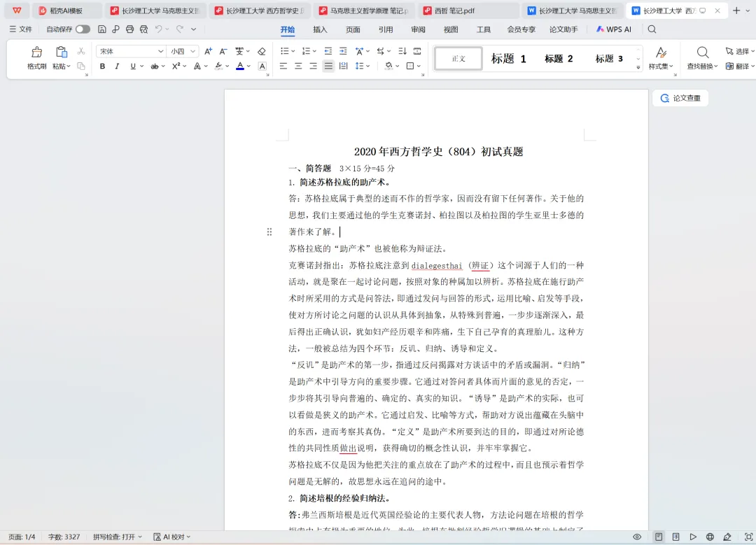The image size is (756, 545).
Task: Click the Paper Check (论文查重) button
Action: (680, 98)
